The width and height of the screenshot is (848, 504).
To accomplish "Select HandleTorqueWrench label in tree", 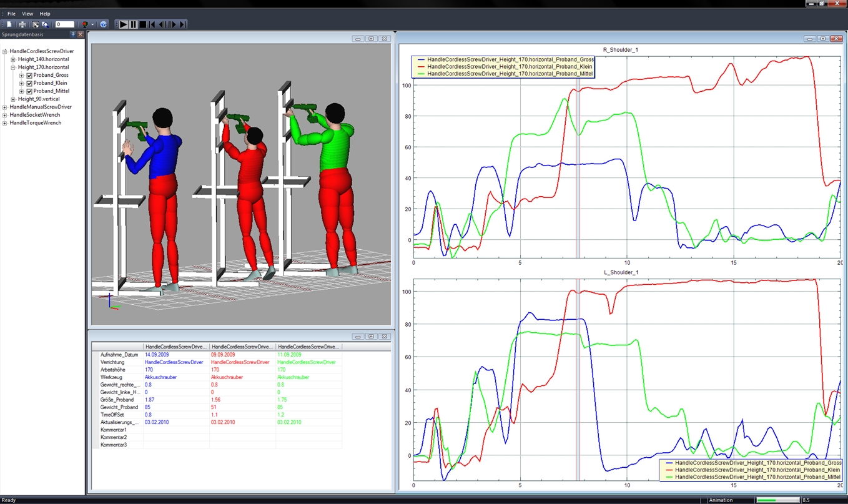I will [x=36, y=123].
